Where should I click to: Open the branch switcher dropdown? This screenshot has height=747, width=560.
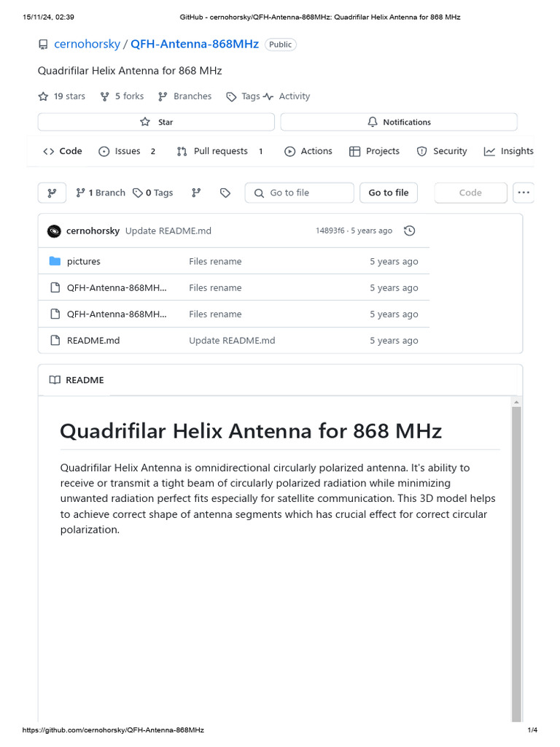(x=52, y=193)
